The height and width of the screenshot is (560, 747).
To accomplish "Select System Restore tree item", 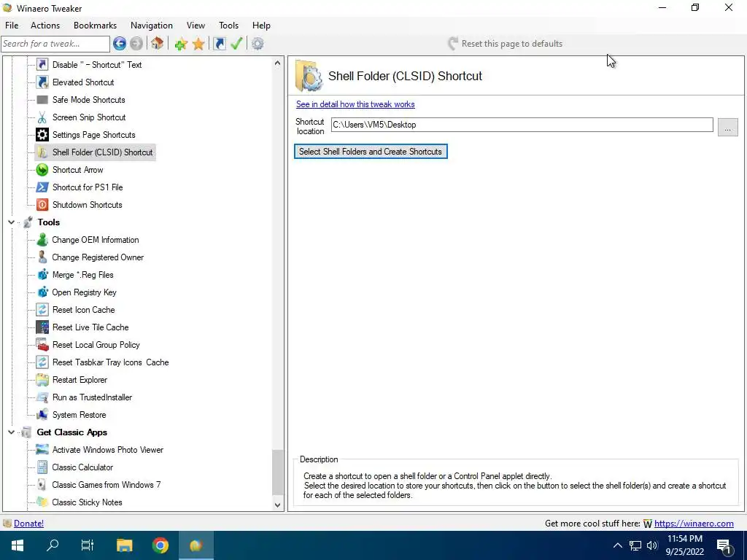I will pos(79,415).
